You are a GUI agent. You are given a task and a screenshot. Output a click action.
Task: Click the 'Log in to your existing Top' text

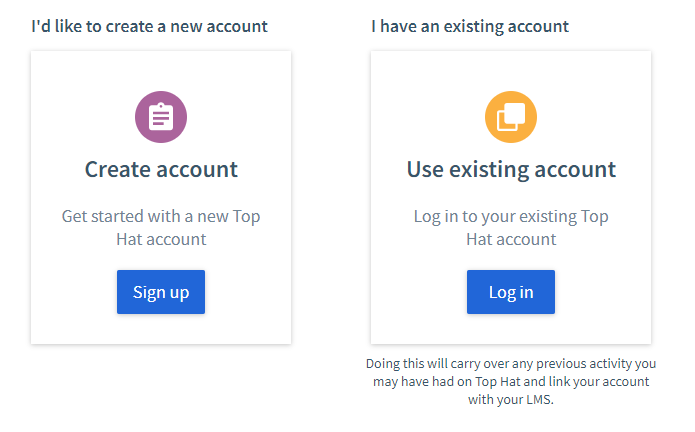511,217
